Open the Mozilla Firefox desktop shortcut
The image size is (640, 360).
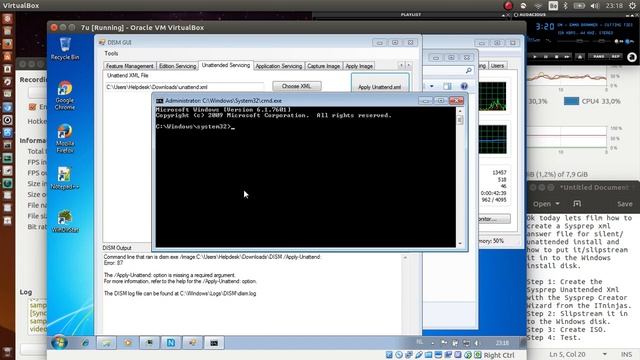tap(64, 138)
